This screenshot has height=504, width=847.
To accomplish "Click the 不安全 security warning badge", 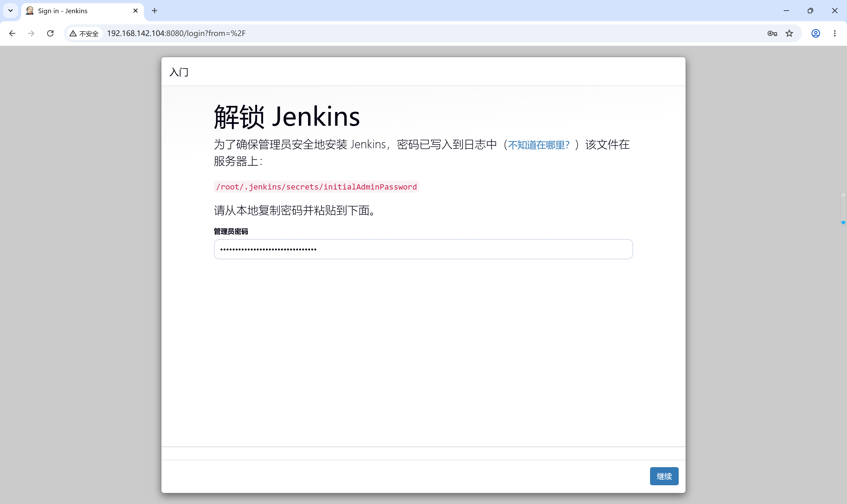I will pos(84,33).
